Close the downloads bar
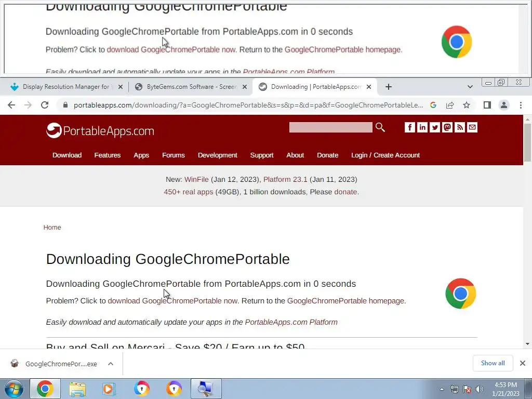Screen dimensions: 532x399 tap(523, 363)
